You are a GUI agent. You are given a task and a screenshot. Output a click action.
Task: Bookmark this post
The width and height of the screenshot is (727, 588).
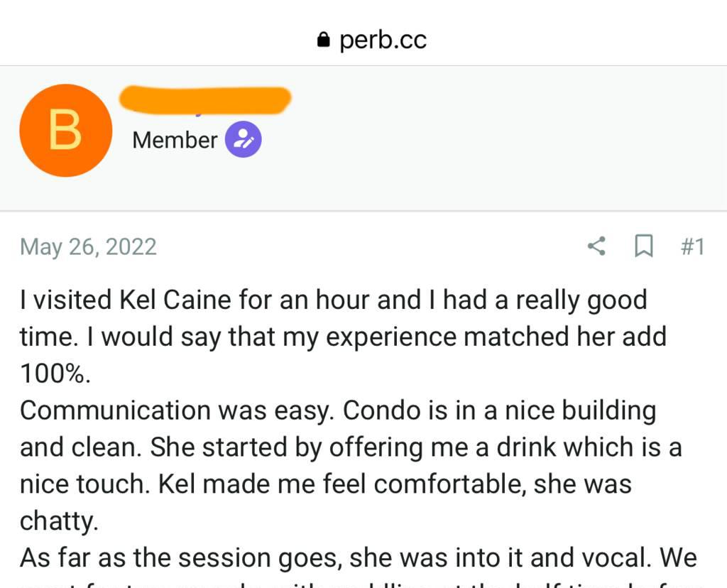[644, 246]
